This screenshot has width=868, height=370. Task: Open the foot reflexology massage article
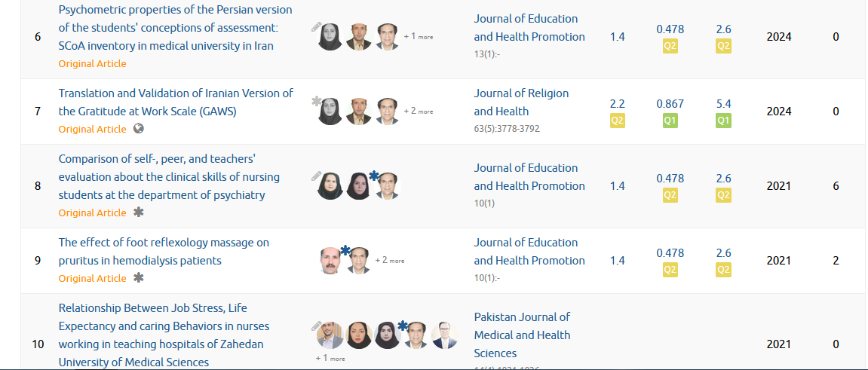(x=164, y=251)
